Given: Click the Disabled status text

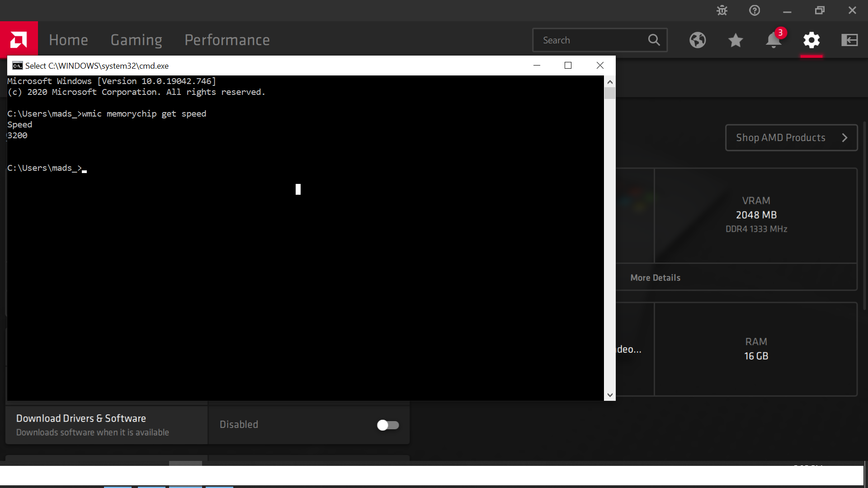Looking at the screenshot, I should [239, 425].
